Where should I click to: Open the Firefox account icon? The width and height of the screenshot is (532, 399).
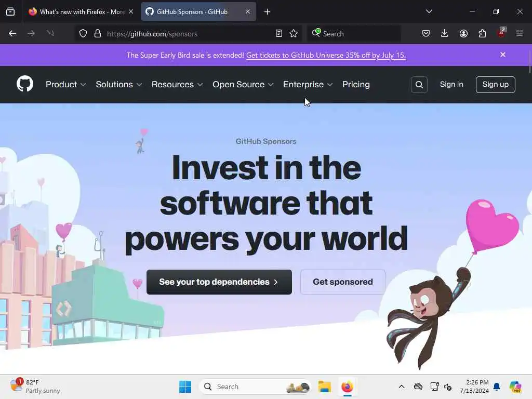click(463, 33)
